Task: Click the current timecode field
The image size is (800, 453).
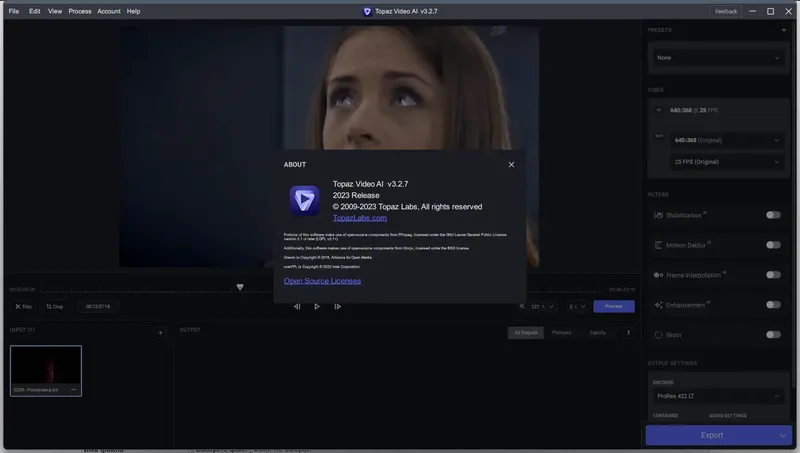Action: coord(98,307)
